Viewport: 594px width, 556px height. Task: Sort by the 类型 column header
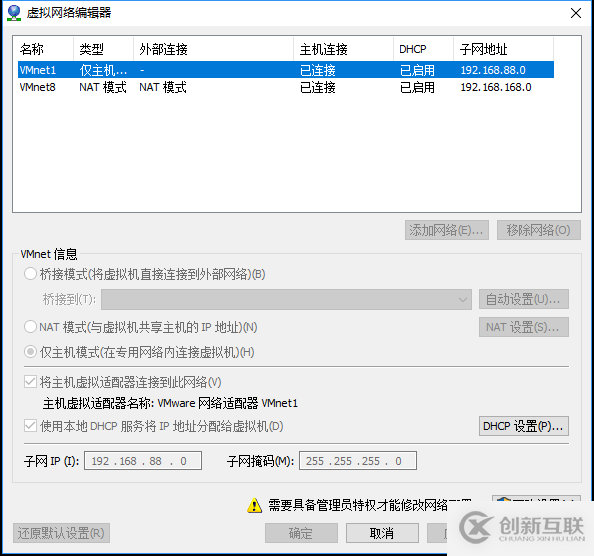point(103,49)
